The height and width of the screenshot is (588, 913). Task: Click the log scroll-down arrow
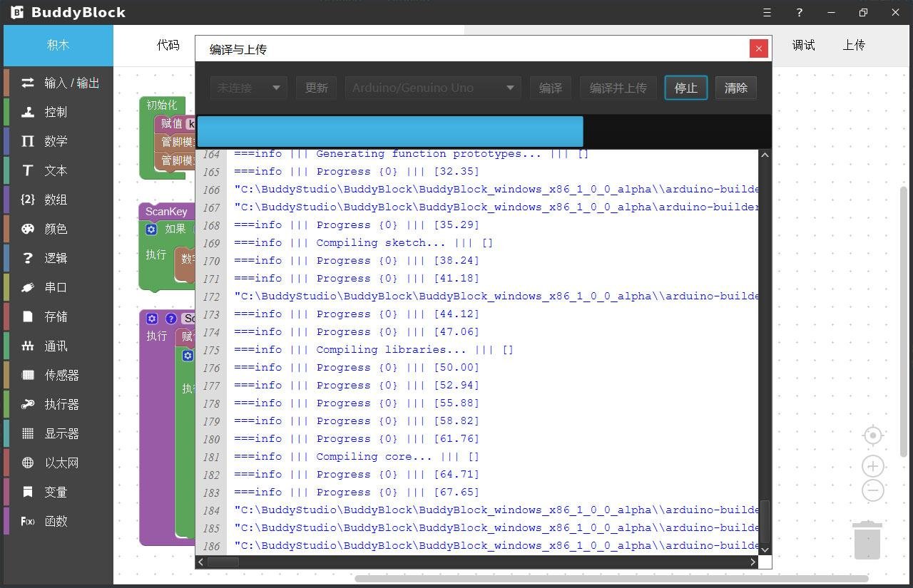click(x=765, y=550)
